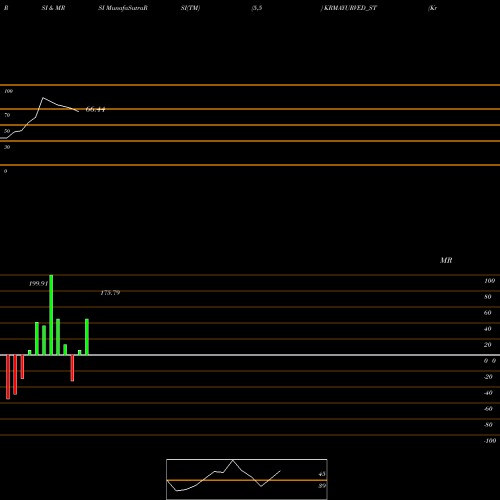The image size is (500, 500).
Task: Click the MR axis label 100
Action: pos(489,281)
